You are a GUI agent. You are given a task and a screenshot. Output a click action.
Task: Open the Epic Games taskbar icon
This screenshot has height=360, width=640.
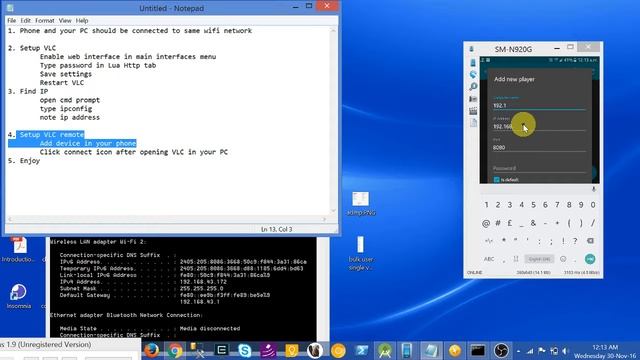point(222,350)
